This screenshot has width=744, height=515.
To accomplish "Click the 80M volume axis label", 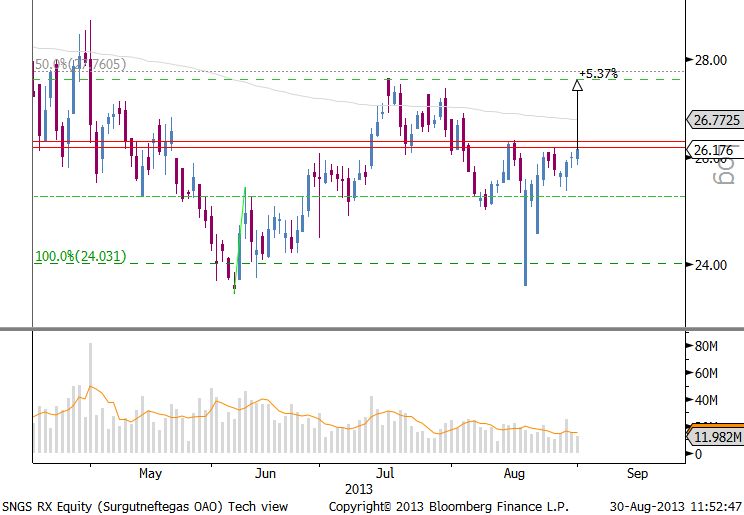I will pos(709,346).
